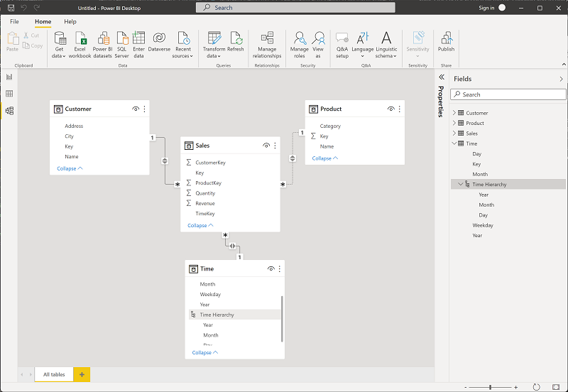Click Copy in the clipboard group

(33, 45)
